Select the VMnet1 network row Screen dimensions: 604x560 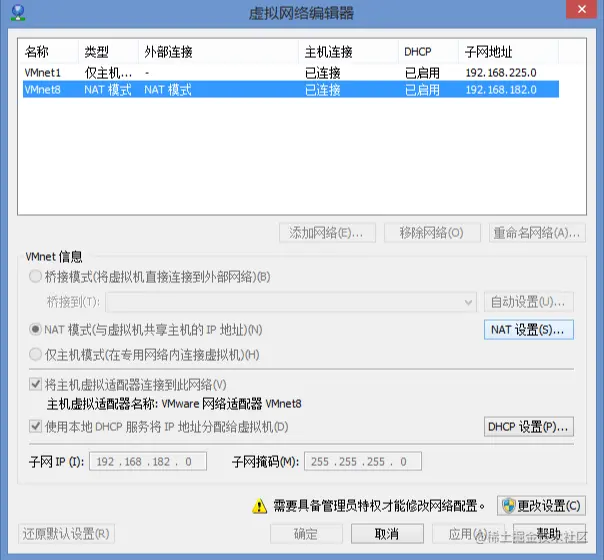click(x=291, y=72)
